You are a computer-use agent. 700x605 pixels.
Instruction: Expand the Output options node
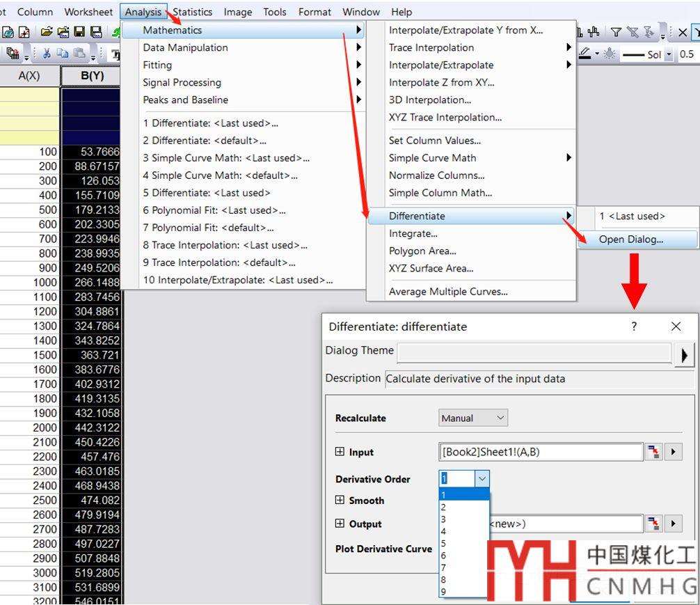(340, 524)
